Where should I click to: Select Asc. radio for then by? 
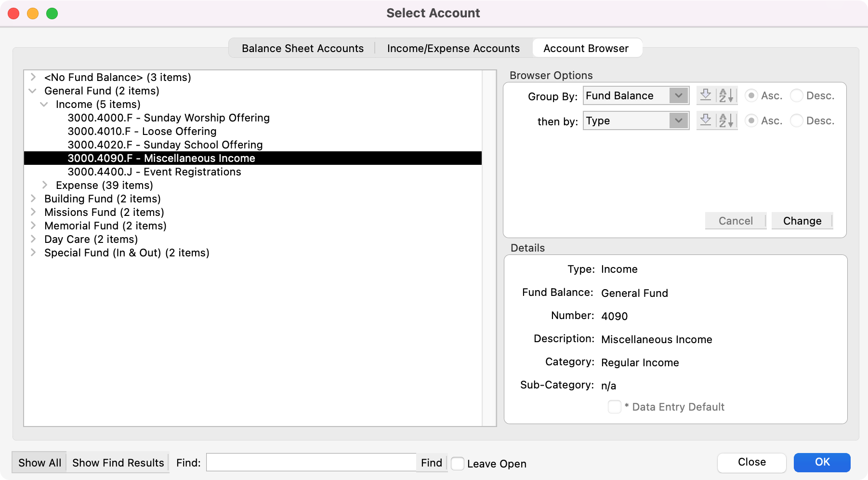click(751, 120)
